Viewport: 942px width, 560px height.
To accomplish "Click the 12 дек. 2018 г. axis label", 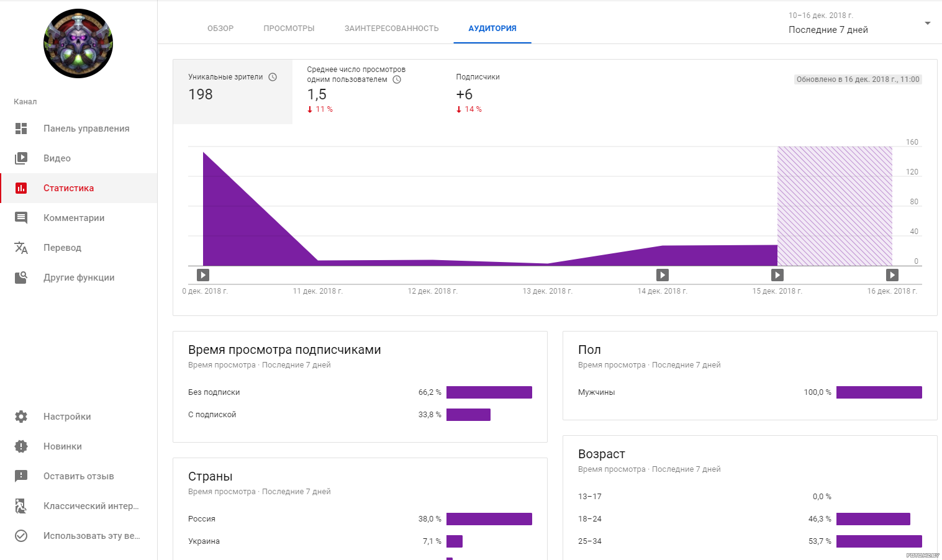I will (x=433, y=291).
